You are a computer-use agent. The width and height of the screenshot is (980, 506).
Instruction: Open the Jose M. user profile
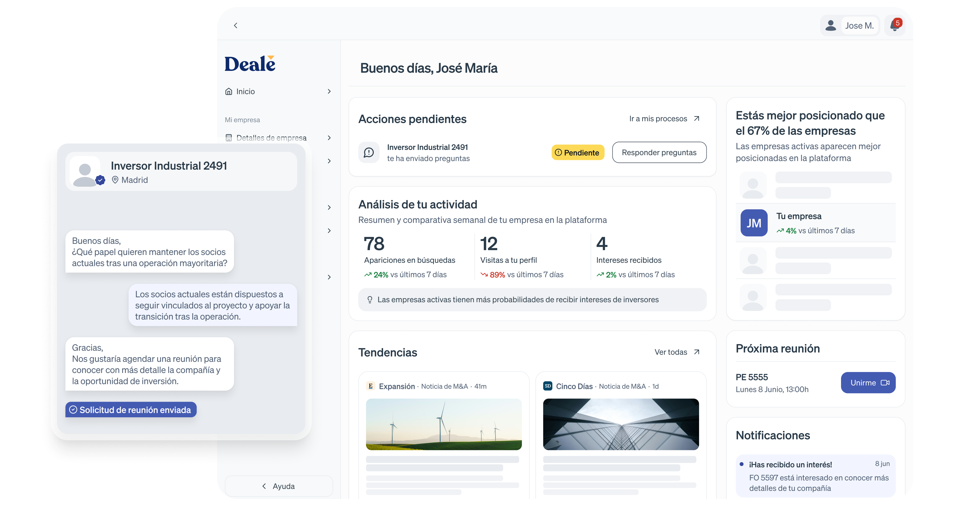pyautogui.click(x=850, y=26)
